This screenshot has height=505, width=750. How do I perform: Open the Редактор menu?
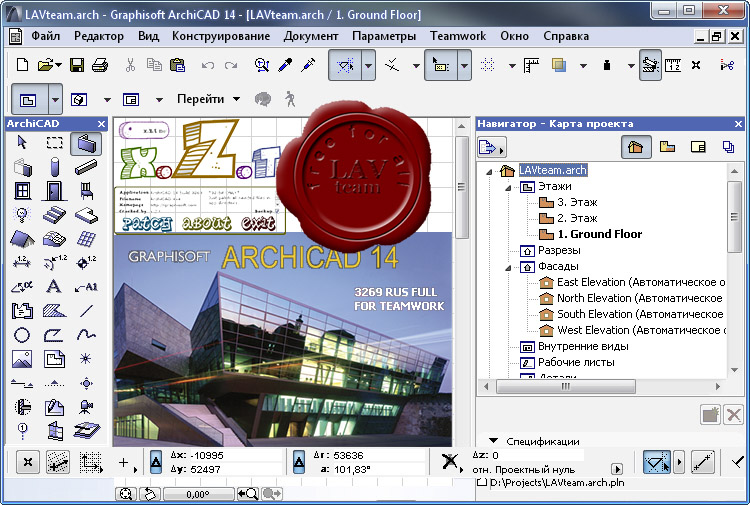[99, 36]
